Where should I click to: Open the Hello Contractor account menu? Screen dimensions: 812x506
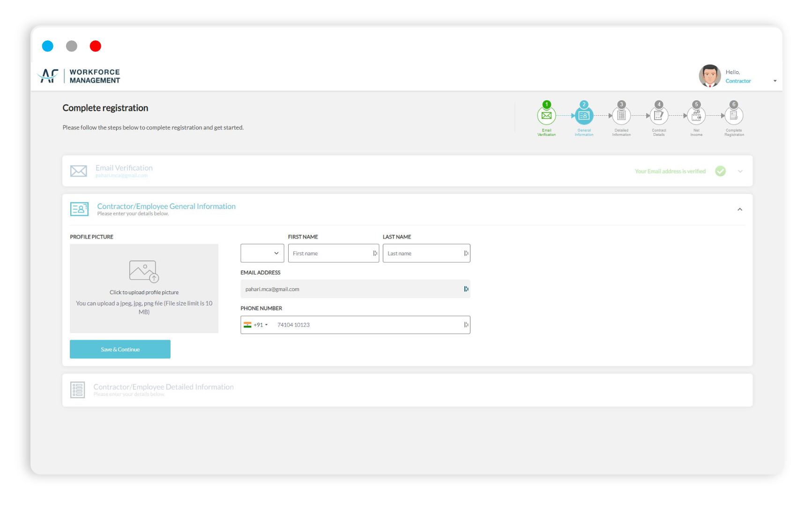738,76
